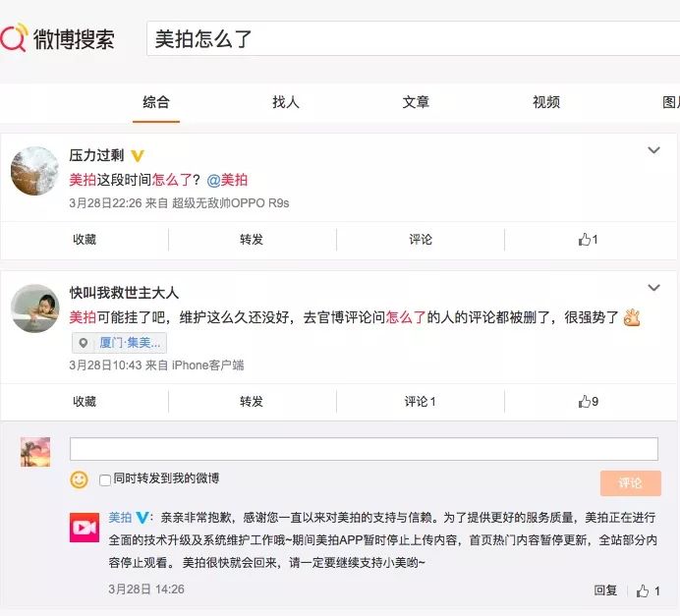Click the timestamp 3月28日22:26
680x616 pixels.
point(105,203)
